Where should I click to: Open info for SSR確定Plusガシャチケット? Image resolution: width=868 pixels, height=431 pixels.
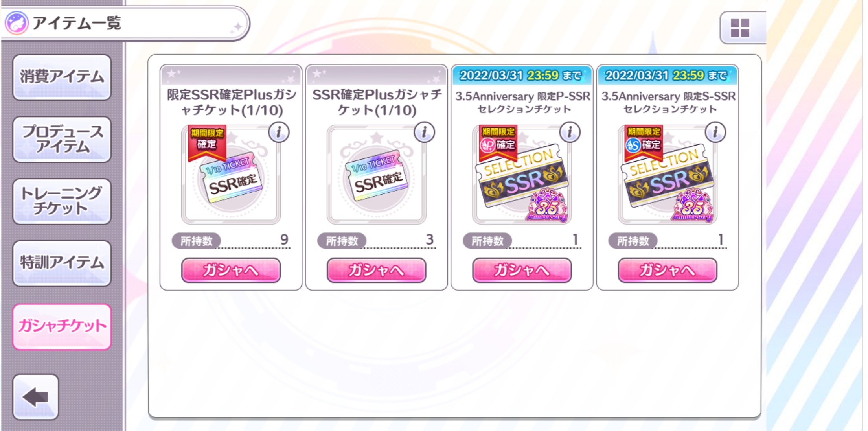[x=424, y=133]
